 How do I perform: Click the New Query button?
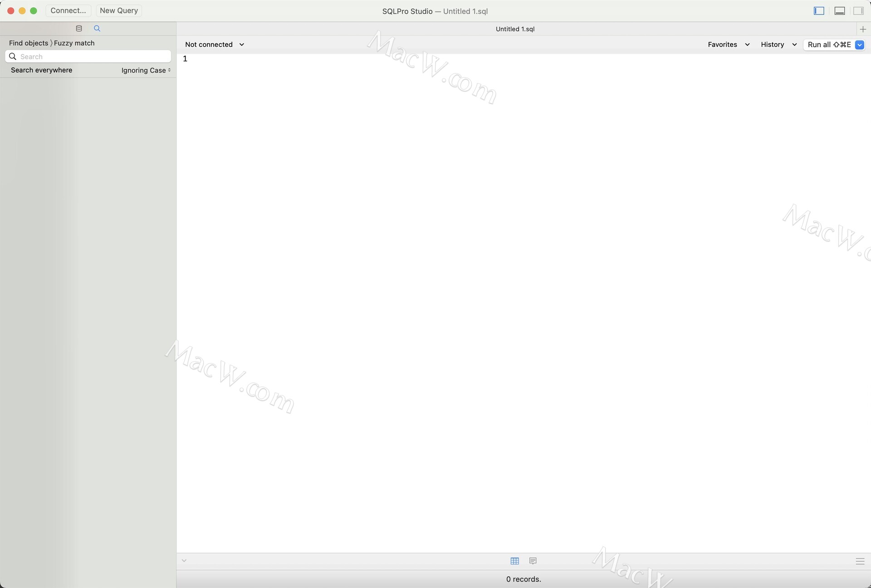point(119,10)
